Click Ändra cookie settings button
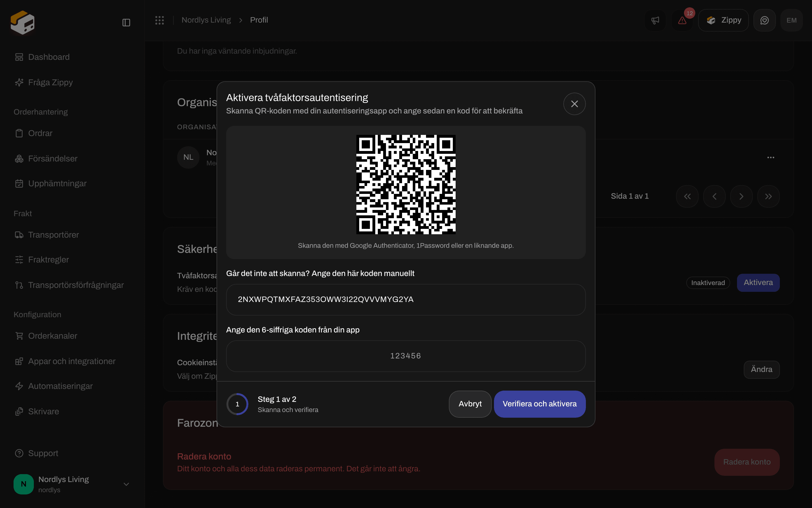This screenshot has width=812, height=508. (761, 369)
